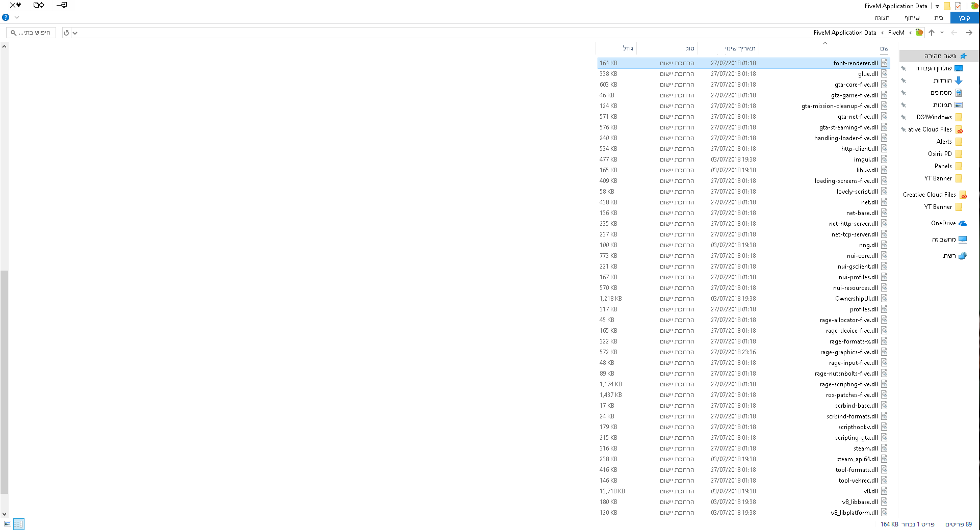Viewport: 980px width, 530px height.
Task: Open the address bar history dropdown
Action: [x=75, y=33]
